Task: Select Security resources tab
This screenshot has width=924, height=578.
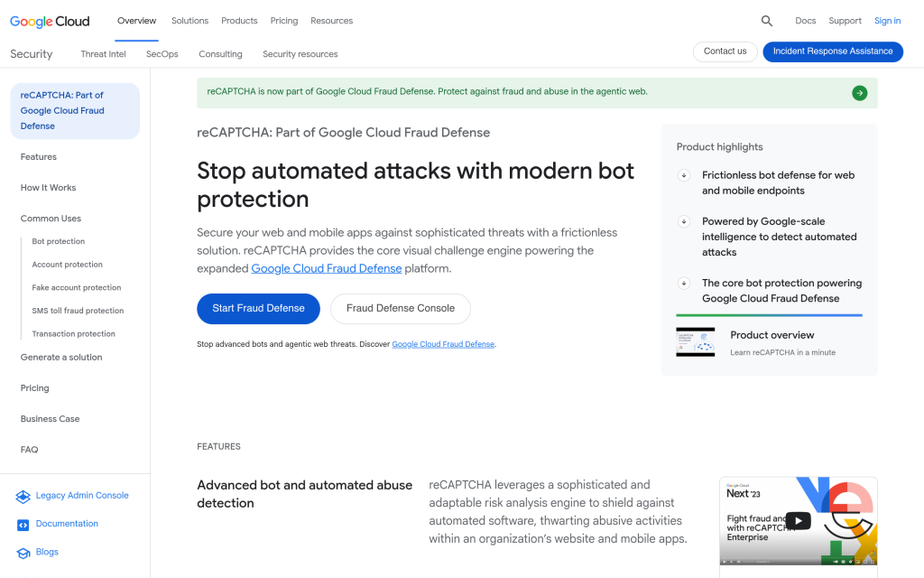Action: point(300,53)
